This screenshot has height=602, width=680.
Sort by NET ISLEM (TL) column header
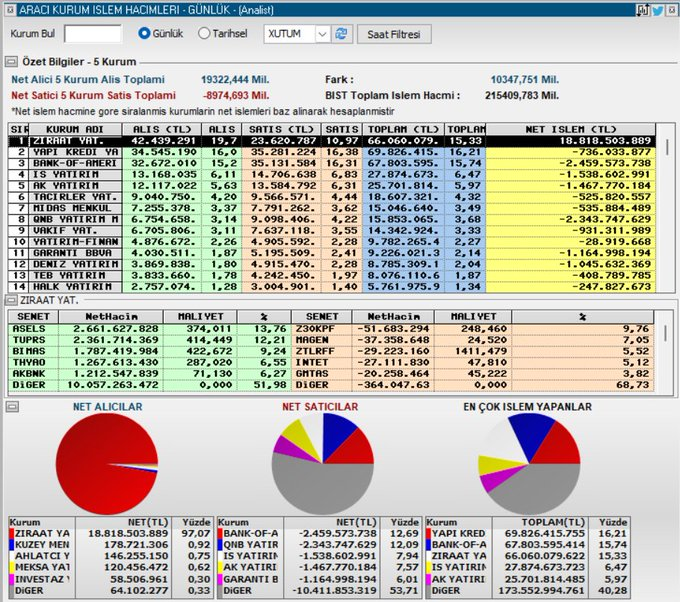(571, 129)
